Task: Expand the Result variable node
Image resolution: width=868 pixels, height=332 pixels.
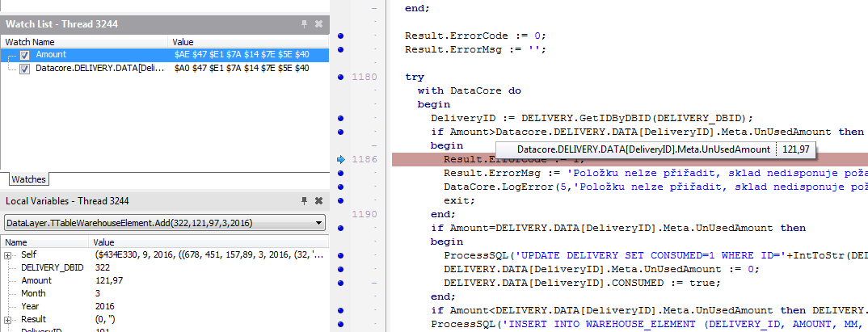Action: click(8, 320)
